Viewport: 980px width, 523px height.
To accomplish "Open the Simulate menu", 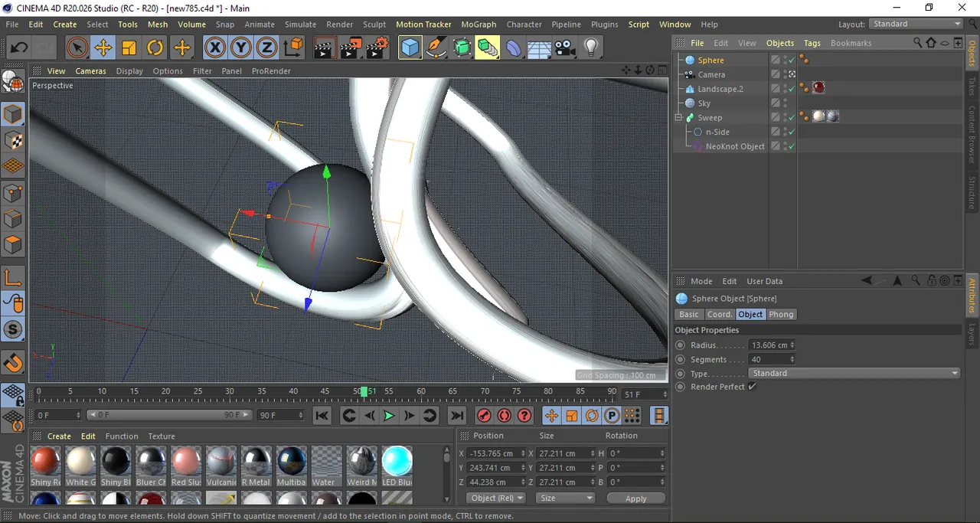I will click(300, 25).
